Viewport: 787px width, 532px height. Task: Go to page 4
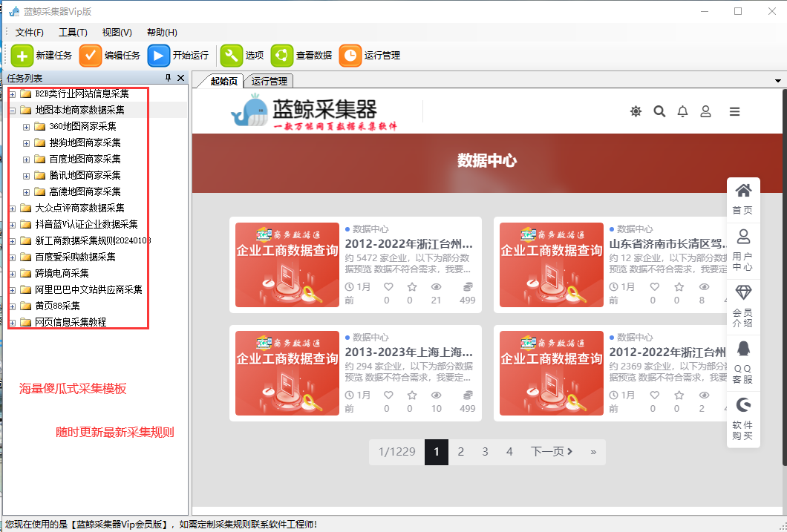coord(509,452)
